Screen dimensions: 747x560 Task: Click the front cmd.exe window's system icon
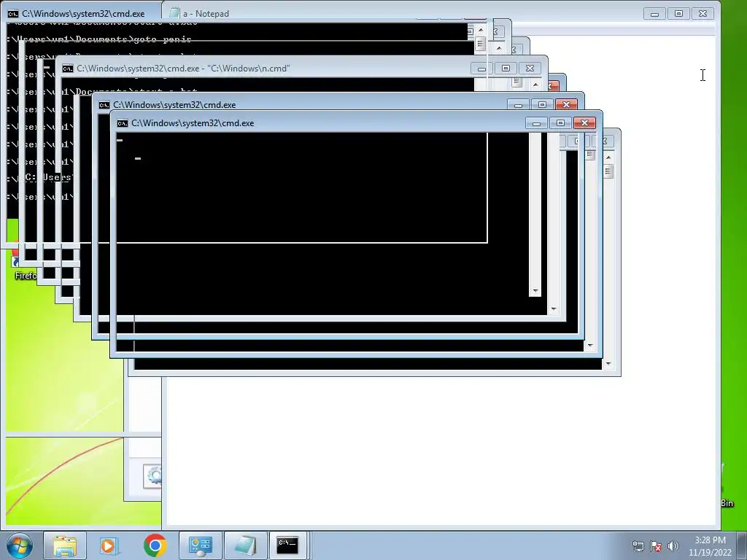point(123,123)
